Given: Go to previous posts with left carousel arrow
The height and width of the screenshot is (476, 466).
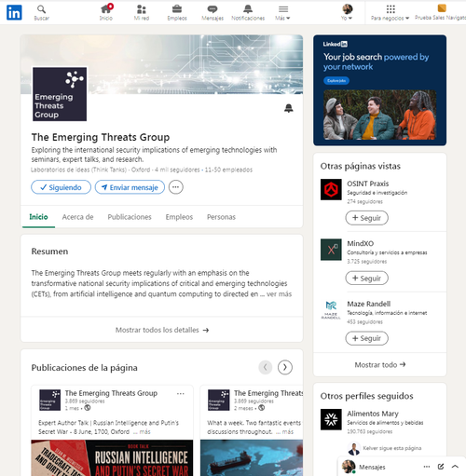Looking at the screenshot, I should 266,367.
